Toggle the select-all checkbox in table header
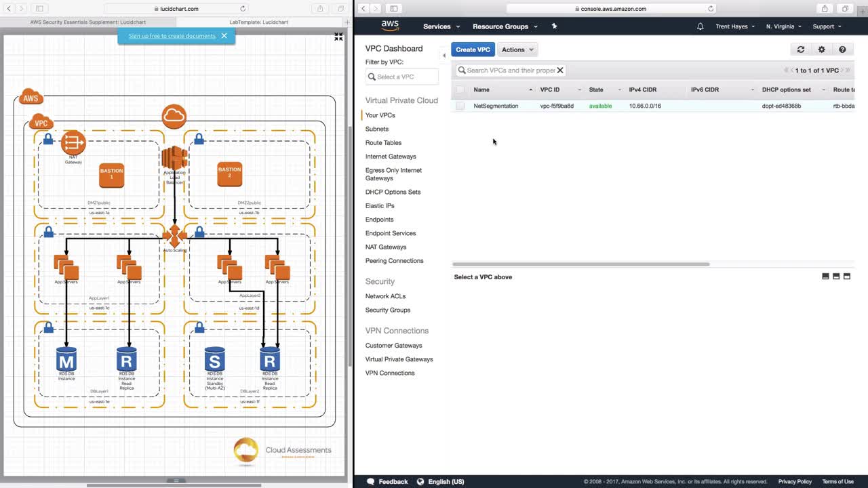 (460, 89)
